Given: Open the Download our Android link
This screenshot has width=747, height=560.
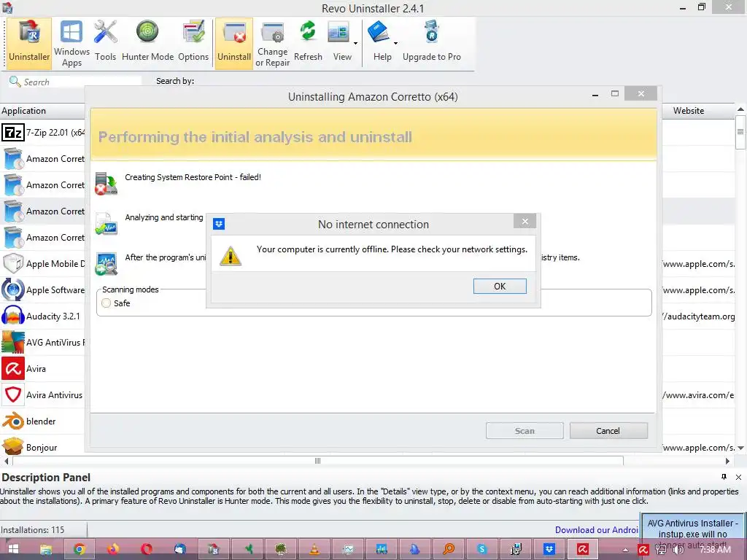Looking at the screenshot, I should (x=597, y=530).
